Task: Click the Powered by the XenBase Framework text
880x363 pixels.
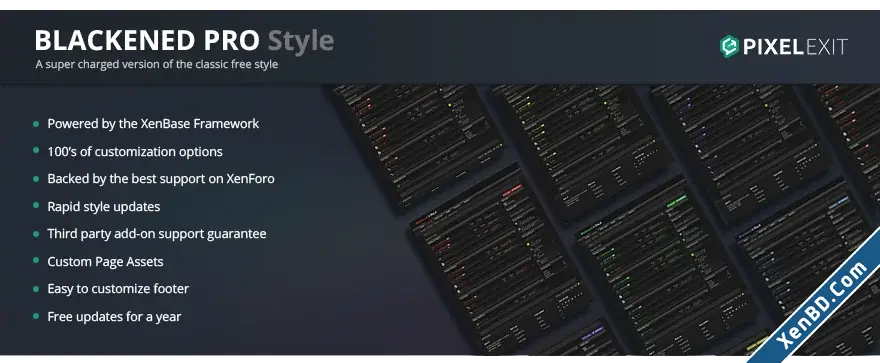Action: coord(153,124)
